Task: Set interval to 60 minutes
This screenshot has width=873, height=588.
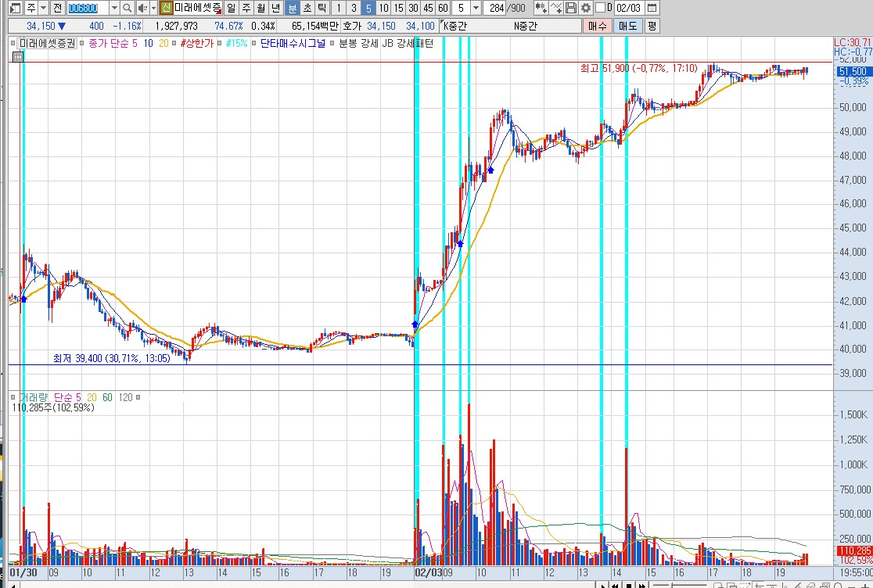Action: pos(444,8)
